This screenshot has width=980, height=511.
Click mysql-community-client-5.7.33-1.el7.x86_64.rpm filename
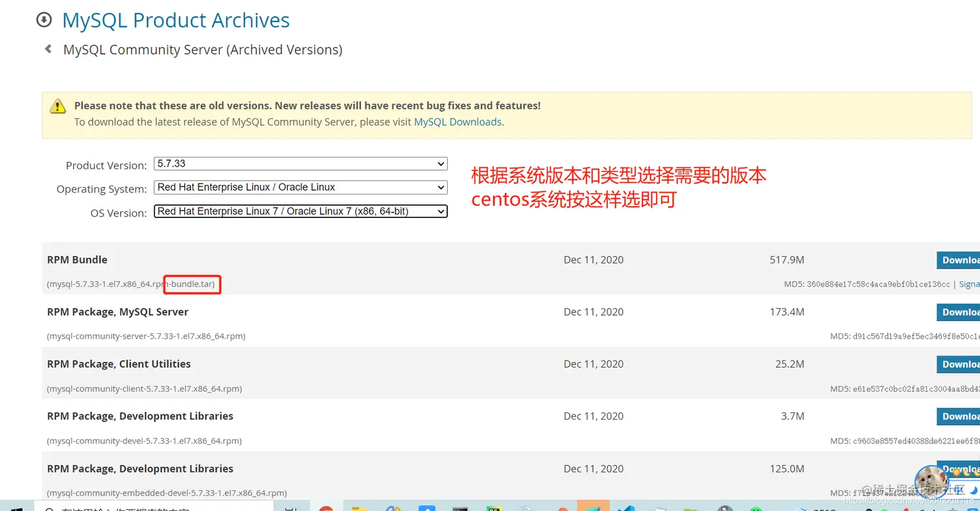point(145,388)
